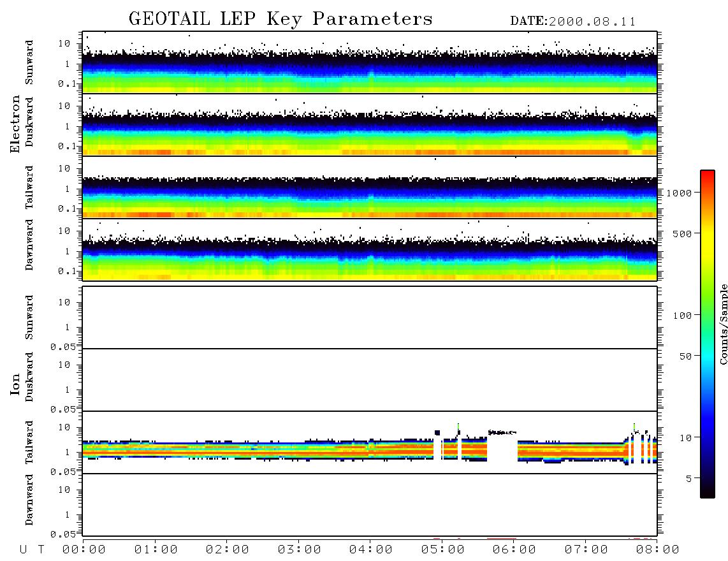The height and width of the screenshot is (561, 728).
Task: Click the "0.05" tick of Ion Dawnward panel
Action: click(63, 534)
